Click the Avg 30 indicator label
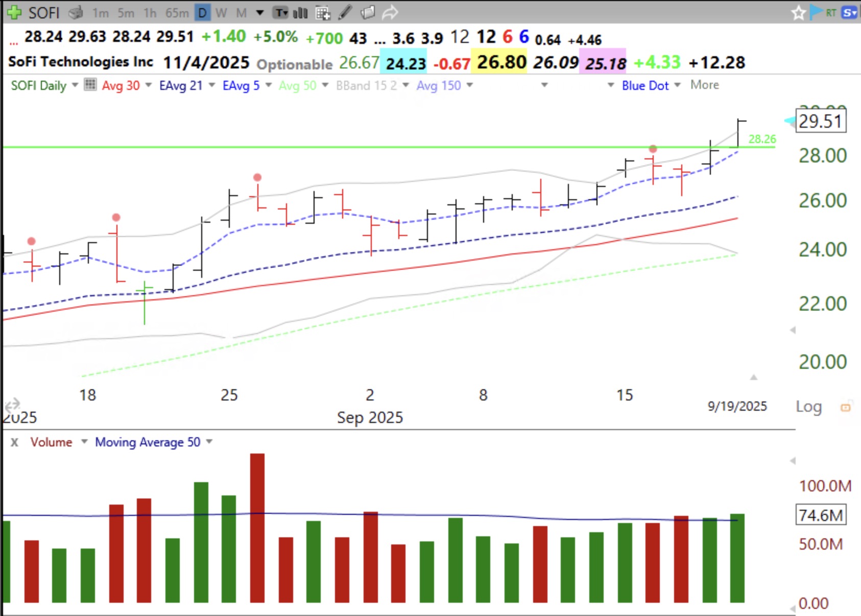The width and height of the screenshot is (861, 616). click(121, 85)
